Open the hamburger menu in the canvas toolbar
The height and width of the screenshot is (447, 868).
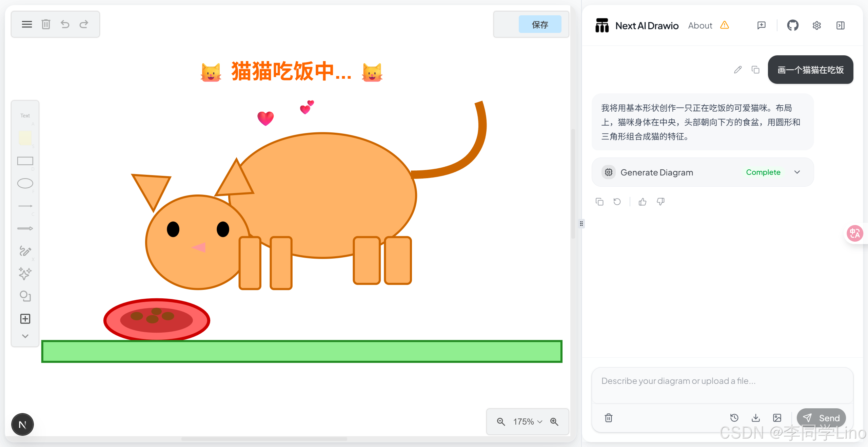click(27, 24)
